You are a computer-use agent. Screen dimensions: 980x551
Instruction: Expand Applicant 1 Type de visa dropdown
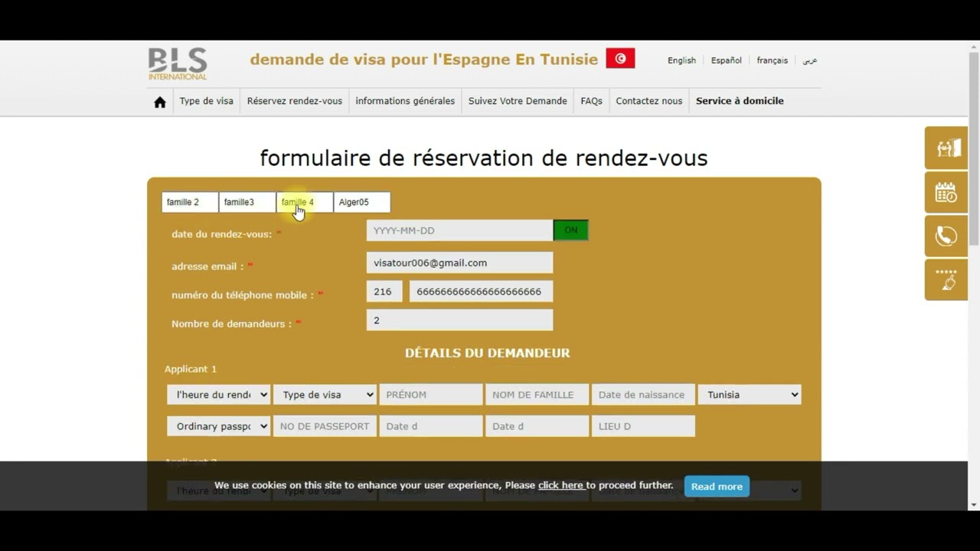[325, 395]
